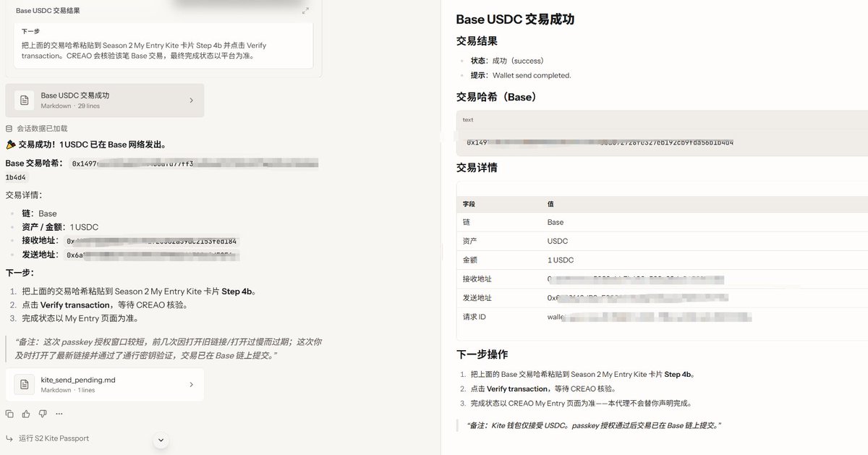Screen dimensions: 868x455
Task: Click the 请求 ID value starting with walle
Action: tap(650, 317)
